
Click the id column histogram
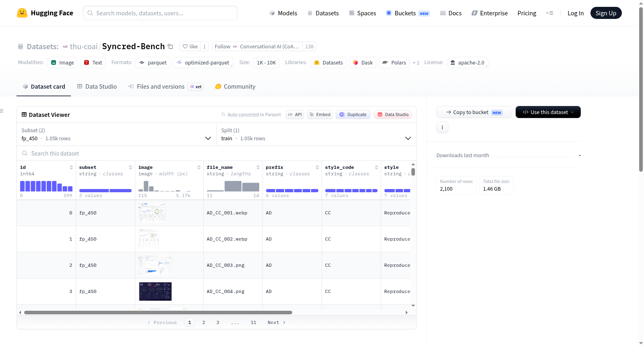46,186
